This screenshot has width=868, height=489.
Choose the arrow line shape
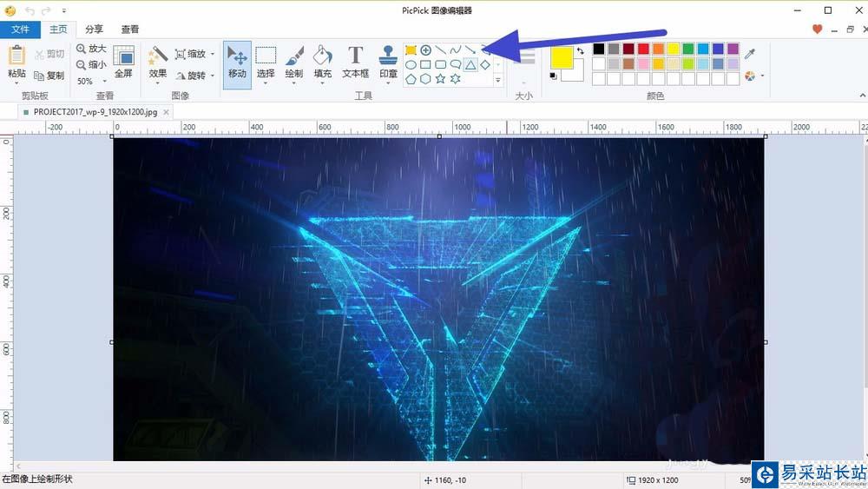tap(470, 50)
